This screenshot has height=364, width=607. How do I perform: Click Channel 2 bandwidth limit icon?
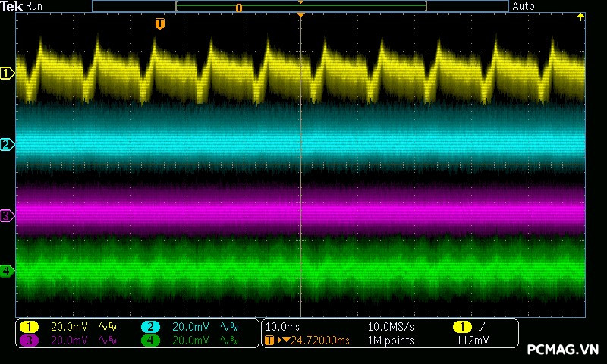(229, 327)
